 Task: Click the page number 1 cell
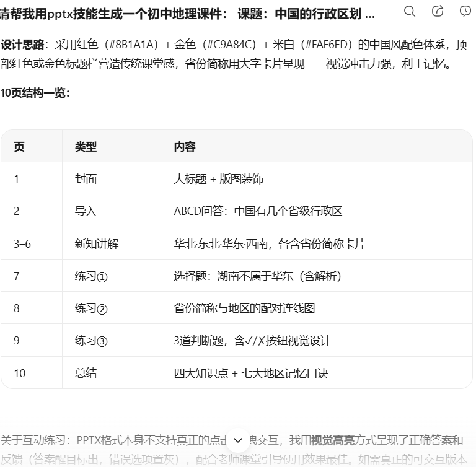point(32,178)
